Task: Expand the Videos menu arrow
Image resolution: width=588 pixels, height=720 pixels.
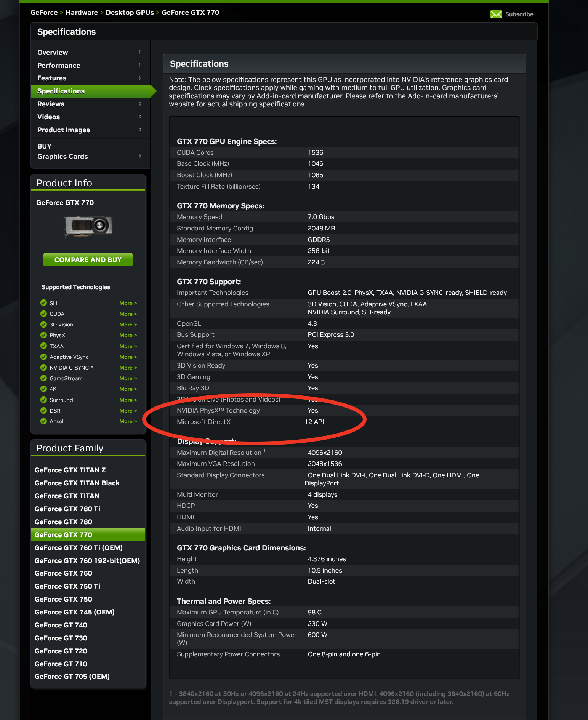Action: (x=140, y=117)
